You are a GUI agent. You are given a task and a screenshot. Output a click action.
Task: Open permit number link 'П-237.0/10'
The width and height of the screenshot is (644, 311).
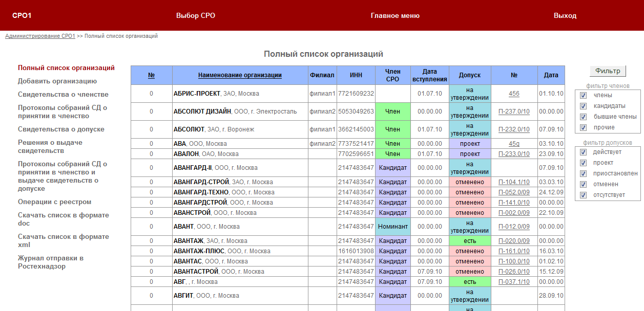pyautogui.click(x=514, y=112)
